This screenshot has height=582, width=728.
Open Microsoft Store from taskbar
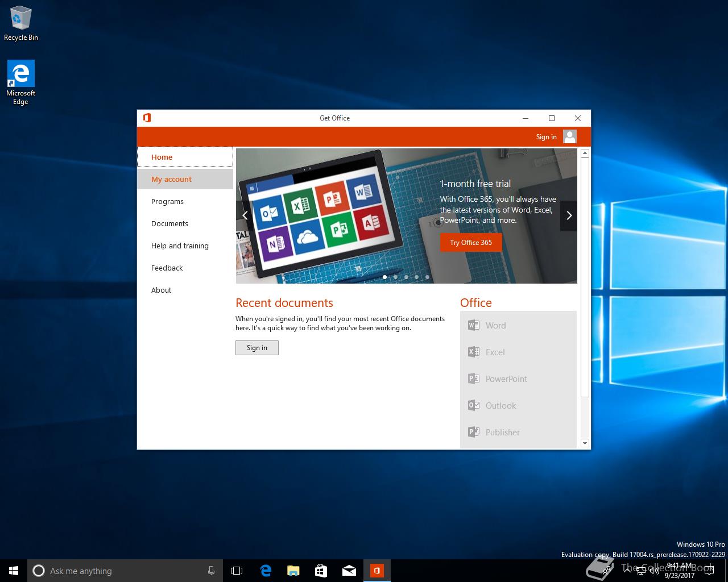(x=321, y=571)
